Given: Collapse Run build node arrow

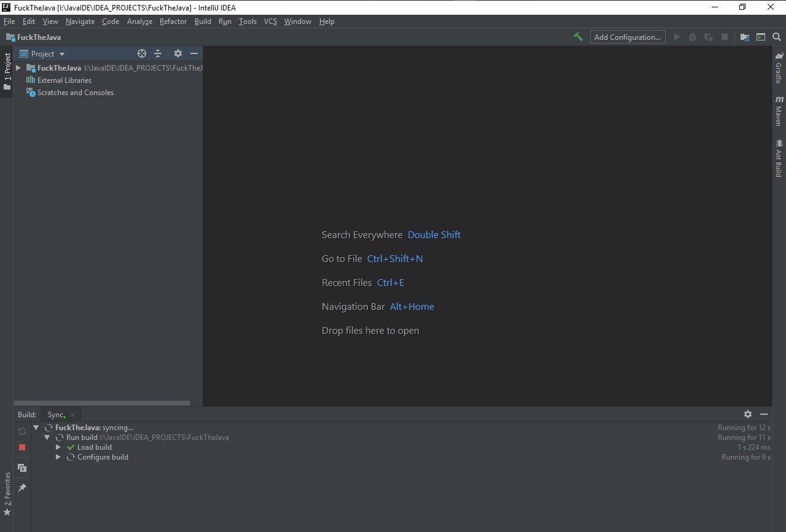Looking at the screenshot, I should click(47, 438).
